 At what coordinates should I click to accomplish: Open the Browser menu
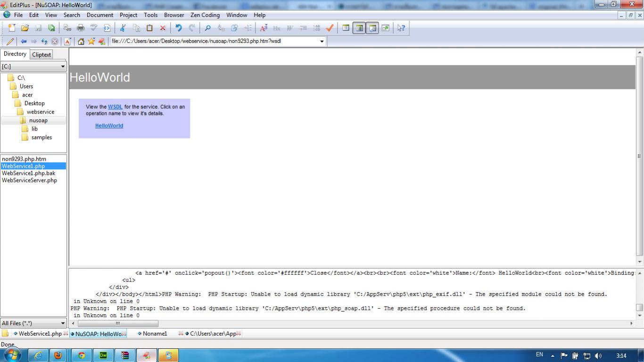174,15
